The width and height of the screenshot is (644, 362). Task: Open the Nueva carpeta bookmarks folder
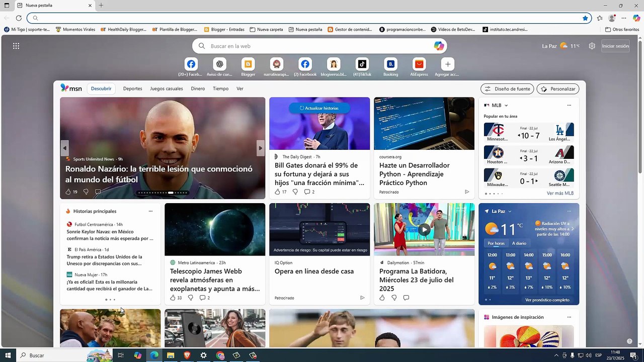click(x=266, y=30)
